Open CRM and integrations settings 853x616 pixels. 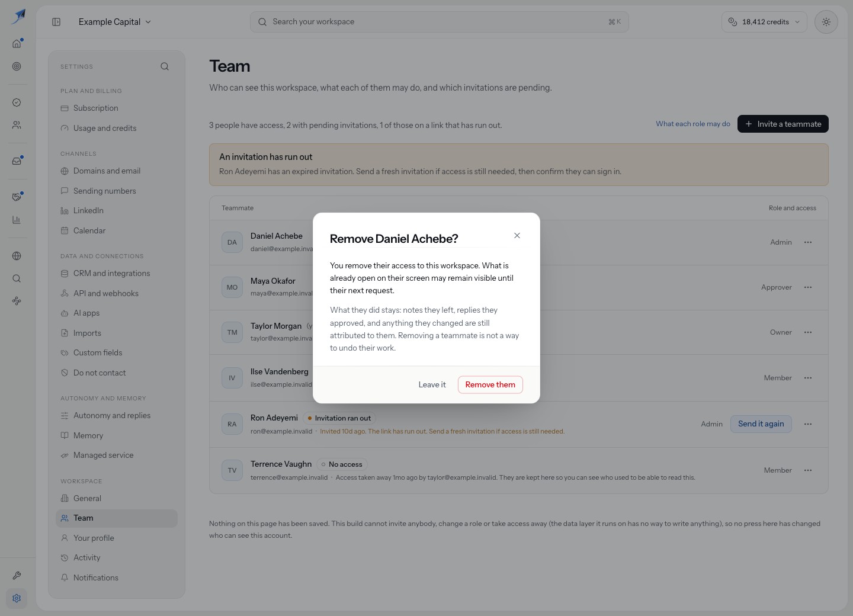(x=117, y=274)
